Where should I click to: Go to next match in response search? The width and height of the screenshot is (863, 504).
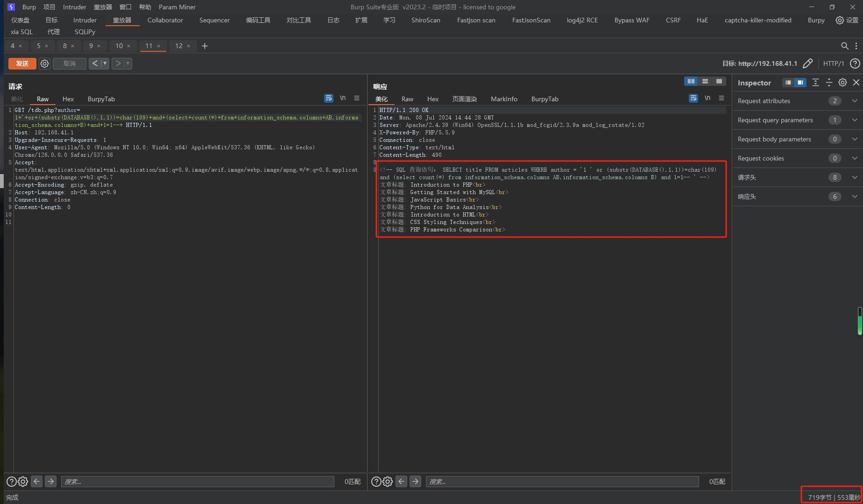click(416, 481)
